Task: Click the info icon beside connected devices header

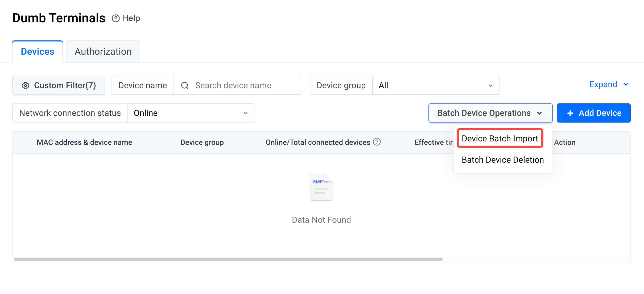Action: tap(377, 142)
